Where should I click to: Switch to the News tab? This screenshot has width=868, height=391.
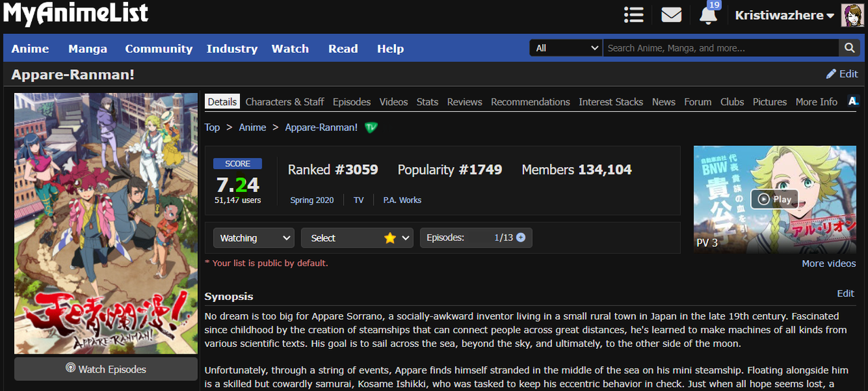click(x=664, y=102)
